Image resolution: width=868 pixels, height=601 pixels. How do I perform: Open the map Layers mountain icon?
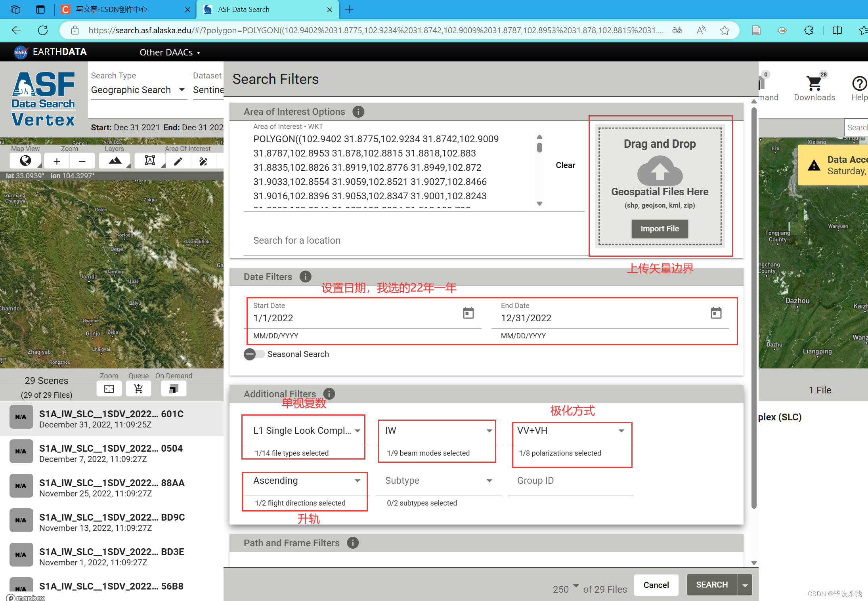click(x=115, y=161)
